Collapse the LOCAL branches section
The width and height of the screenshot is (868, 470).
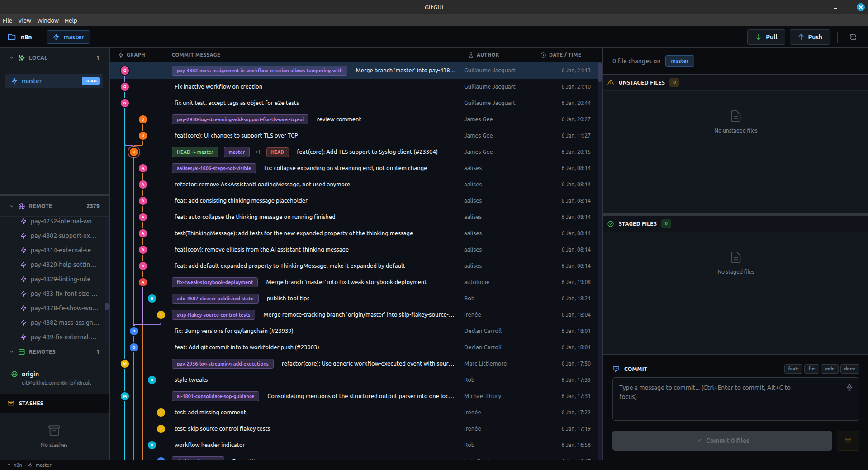[x=11, y=57]
